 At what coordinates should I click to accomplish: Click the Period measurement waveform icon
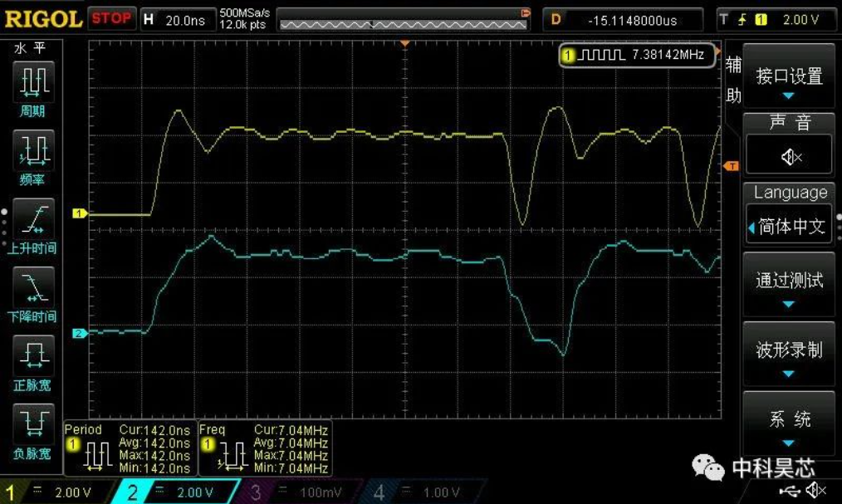97,457
